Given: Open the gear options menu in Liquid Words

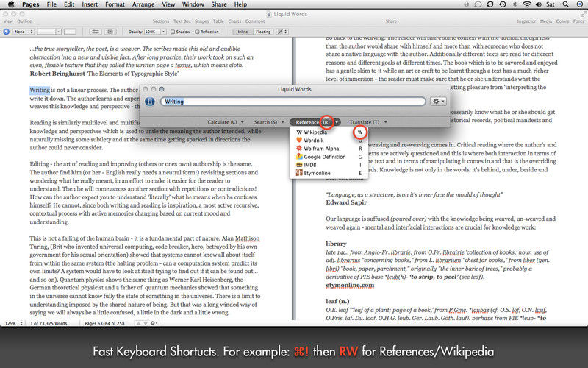Looking at the screenshot, I should (x=438, y=102).
